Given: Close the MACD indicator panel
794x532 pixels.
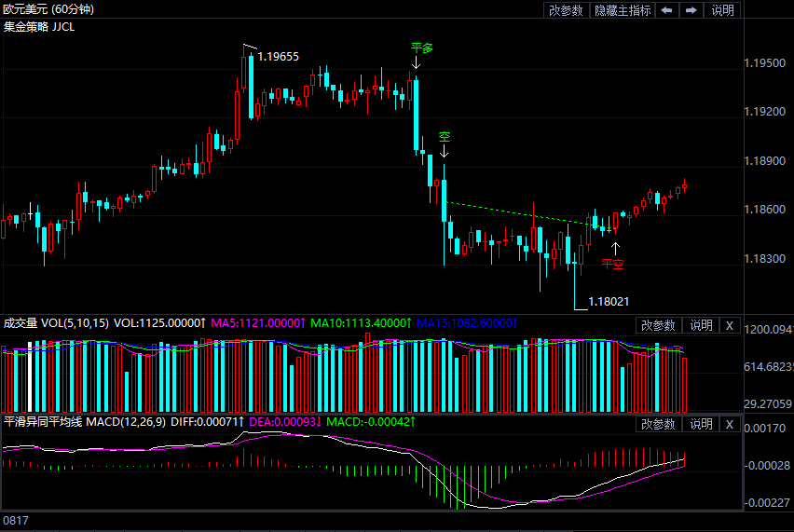Looking at the screenshot, I should tap(730, 425).
